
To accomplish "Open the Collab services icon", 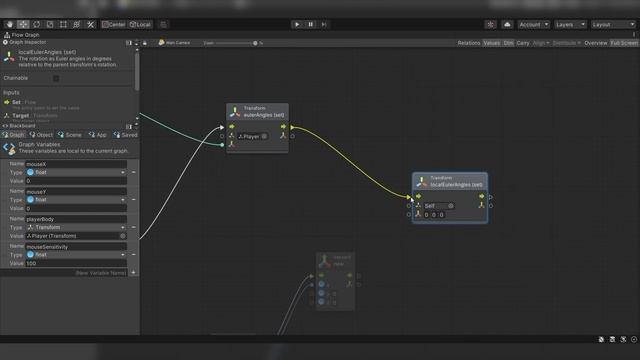I will pyautogui.click(x=491, y=24).
